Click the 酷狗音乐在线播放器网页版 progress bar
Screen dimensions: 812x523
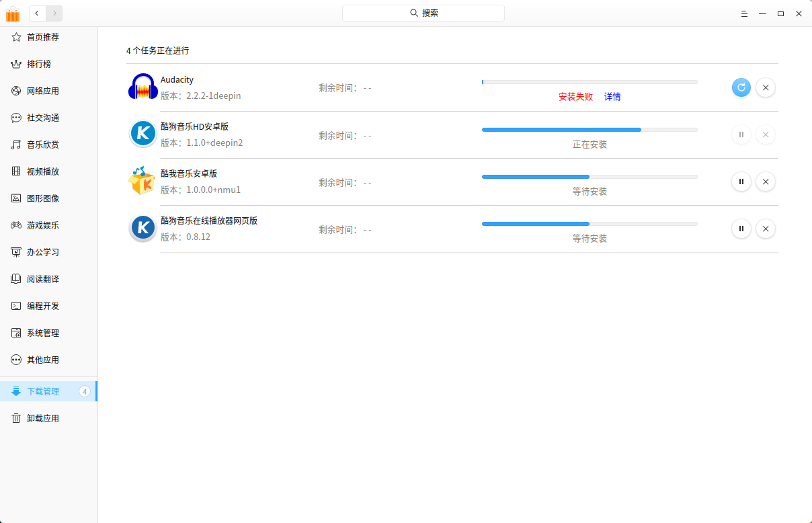coord(590,223)
